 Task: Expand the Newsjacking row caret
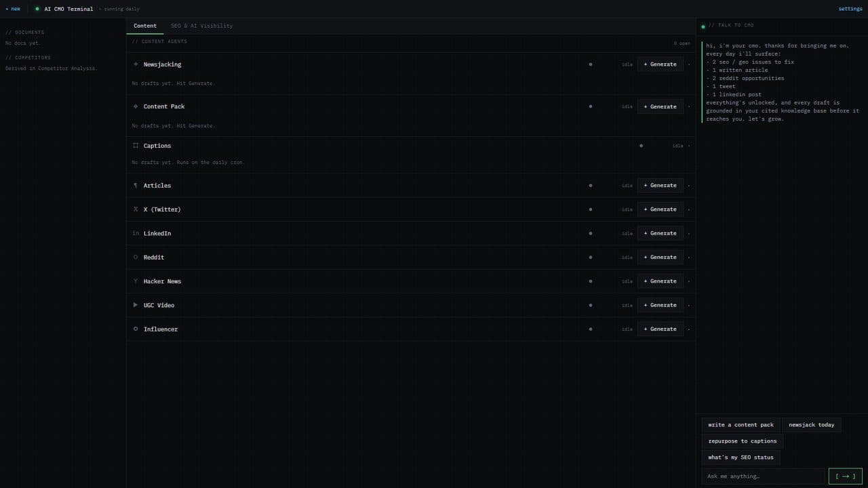click(689, 64)
